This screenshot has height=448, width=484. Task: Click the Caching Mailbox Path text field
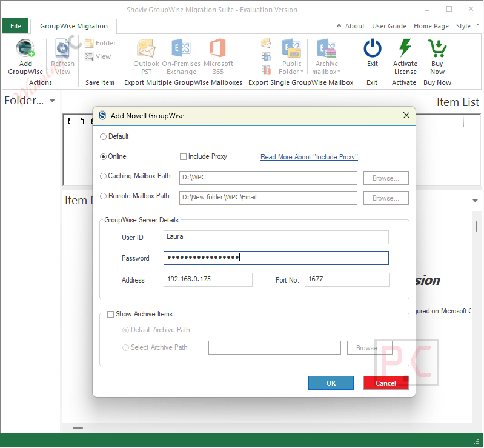click(x=268, y=178)
